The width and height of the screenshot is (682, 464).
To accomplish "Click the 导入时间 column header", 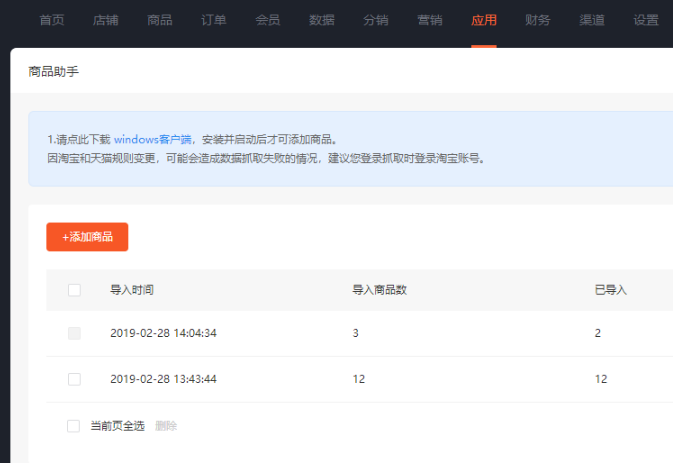I will 132,290.
